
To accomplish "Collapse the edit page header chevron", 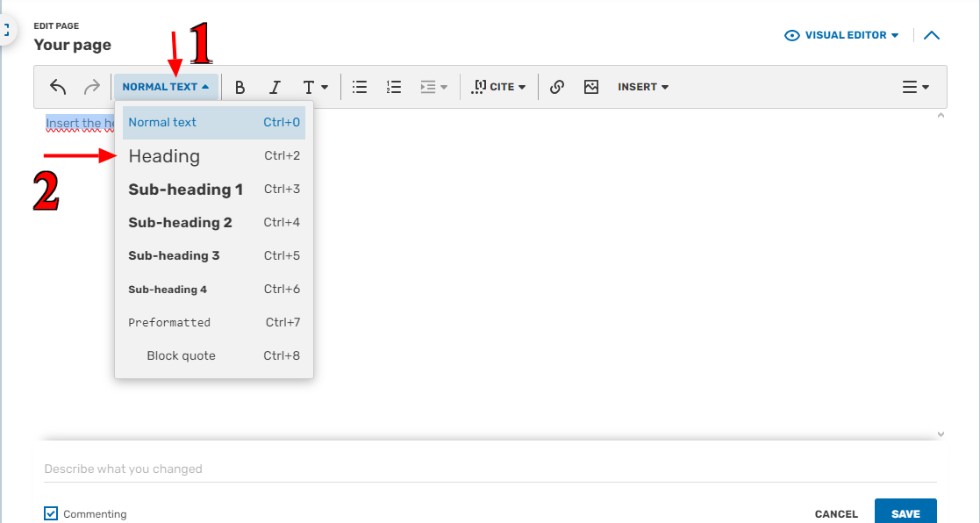I will click(931, 35).
